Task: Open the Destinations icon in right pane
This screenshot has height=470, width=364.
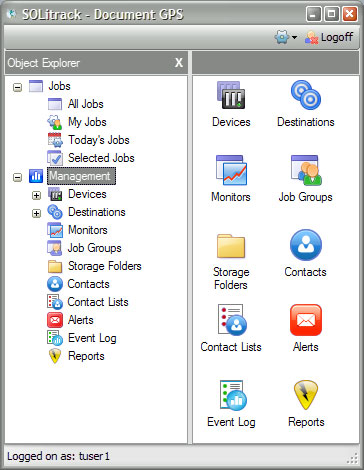Action: coord(306,95)
